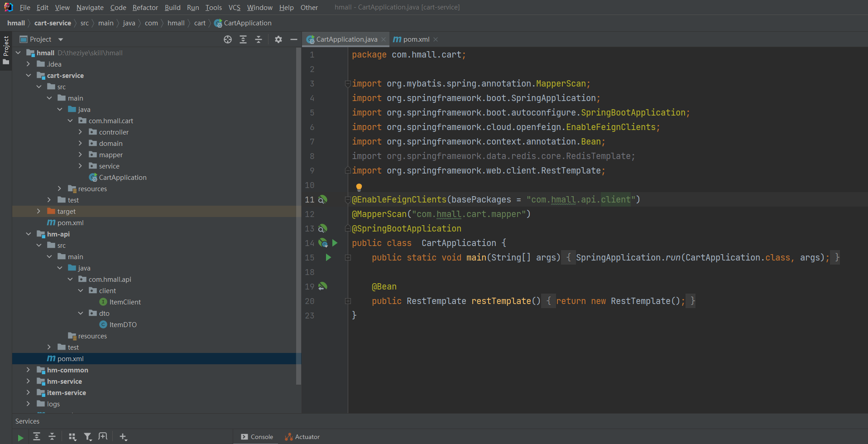Image resolution: width=868 pixels, height=444 pixels.
Task: Click the hmall root breadcrumb
Action: coord(16,23)
